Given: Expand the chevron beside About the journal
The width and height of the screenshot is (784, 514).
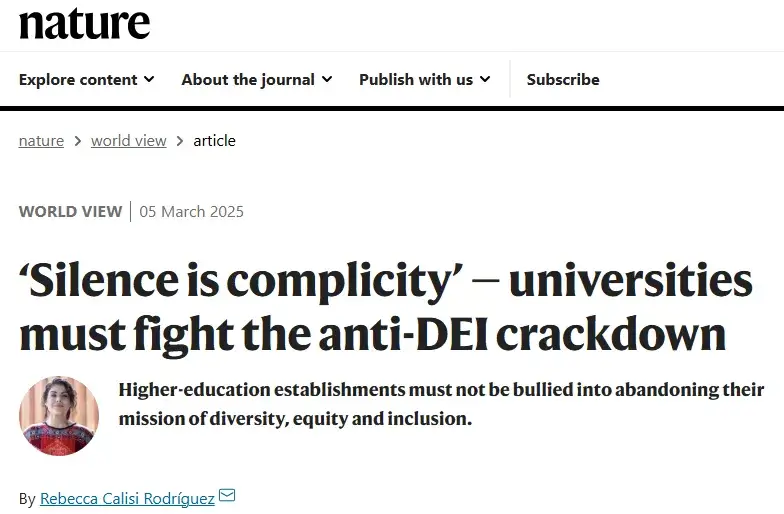Looking at the screenshot, I should [327, 79].
